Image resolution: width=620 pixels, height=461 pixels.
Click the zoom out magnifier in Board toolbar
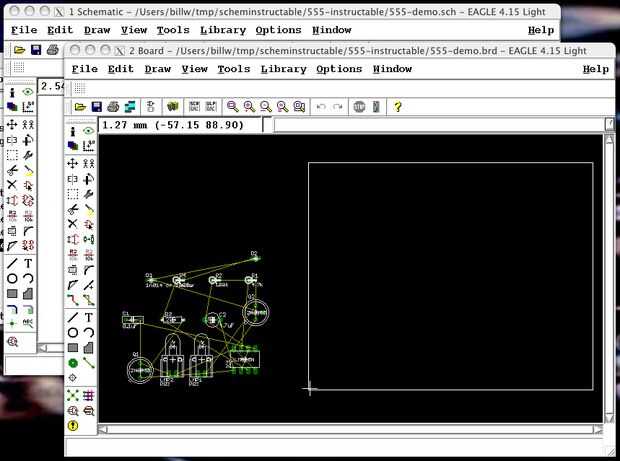click(266, 106)
